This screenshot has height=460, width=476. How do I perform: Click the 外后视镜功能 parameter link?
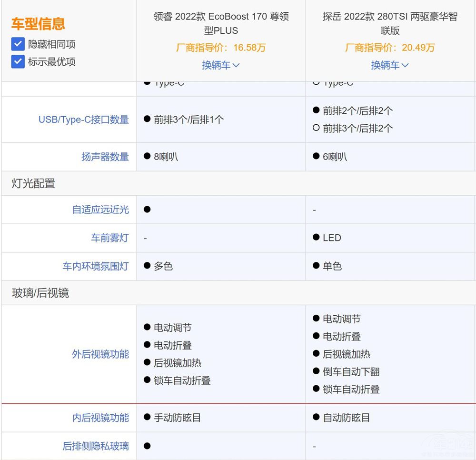pos(100,354)
